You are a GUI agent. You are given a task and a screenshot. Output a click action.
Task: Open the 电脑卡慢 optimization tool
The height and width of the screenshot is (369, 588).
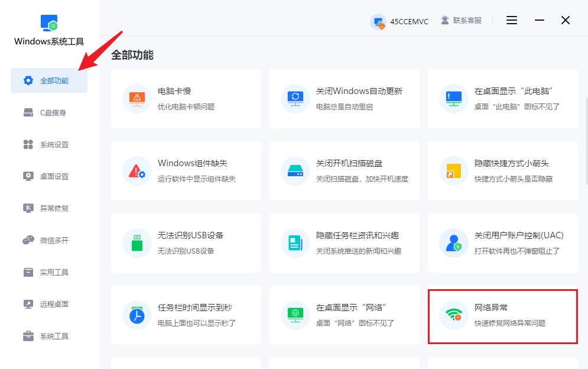tap(137, 98)
